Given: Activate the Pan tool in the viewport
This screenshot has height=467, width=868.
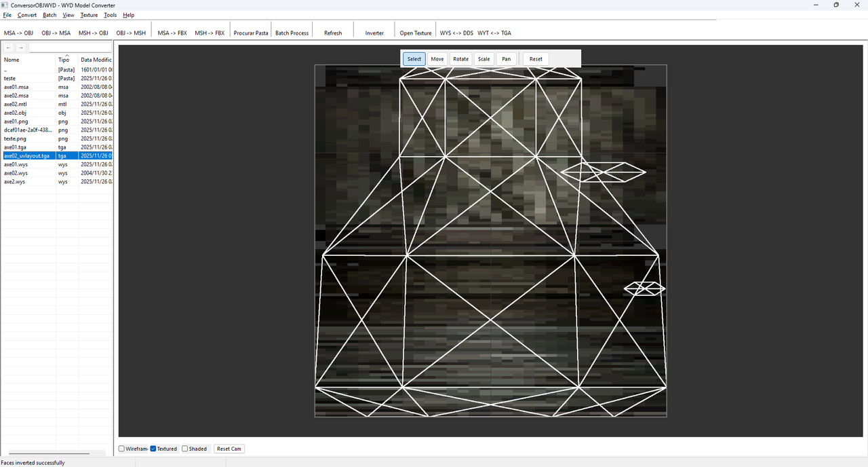Looking at the screenshot, I should tap(507, 59).
